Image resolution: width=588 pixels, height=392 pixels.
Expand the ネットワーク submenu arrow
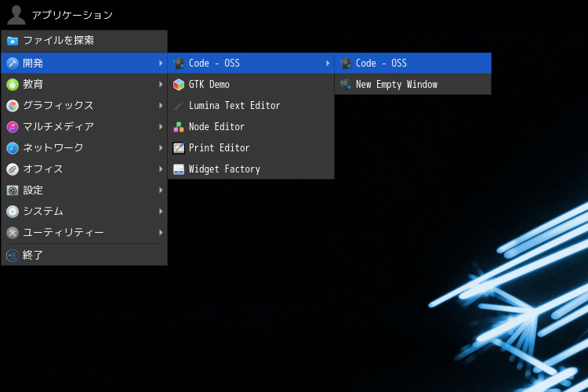coord(161,148)
